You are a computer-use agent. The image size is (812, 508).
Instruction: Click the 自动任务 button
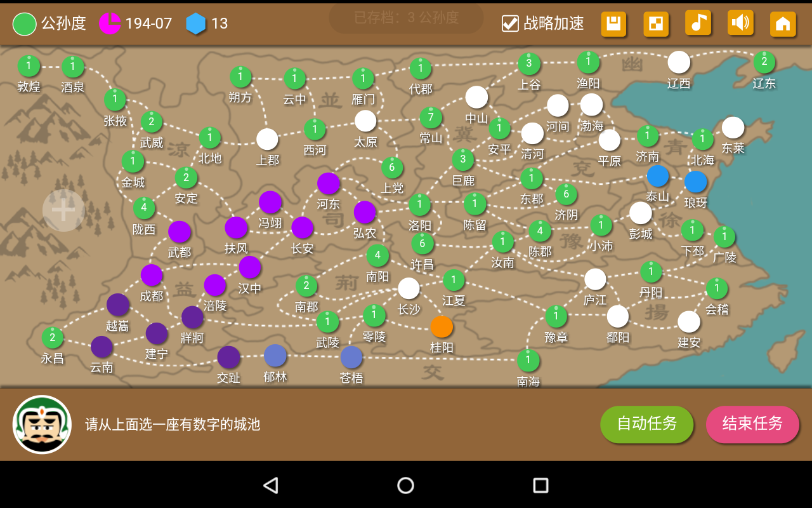647,424
